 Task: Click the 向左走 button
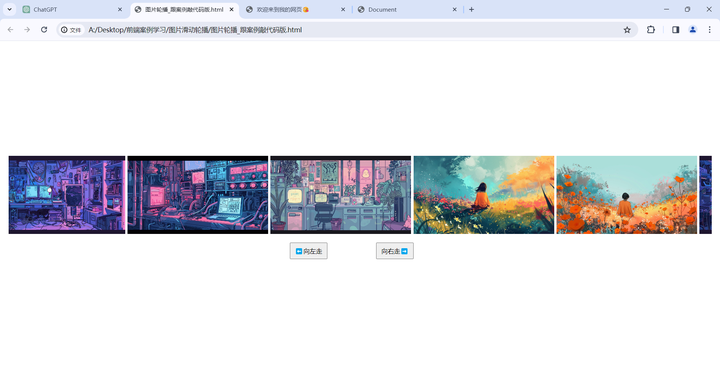click(309, 251)
